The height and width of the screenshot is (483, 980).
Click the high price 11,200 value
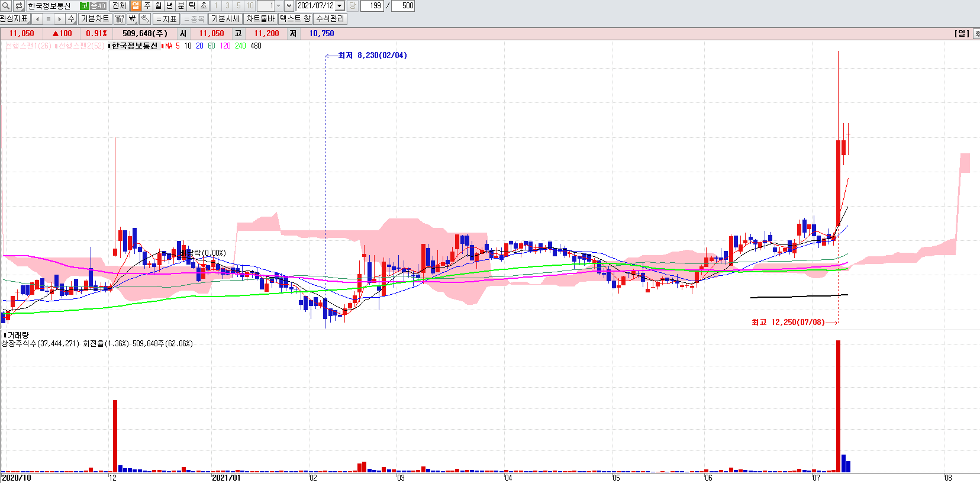pyautogui.click(x=266, y=34)
